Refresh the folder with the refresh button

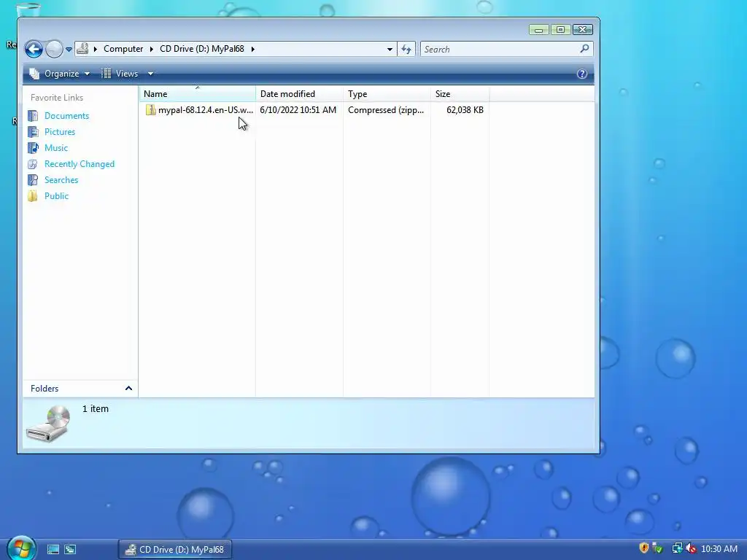[x=406, y=49]
